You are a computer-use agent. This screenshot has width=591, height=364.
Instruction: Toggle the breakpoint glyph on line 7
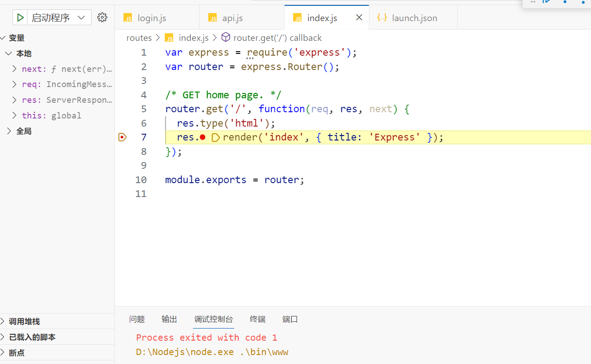tap(122, 137)
